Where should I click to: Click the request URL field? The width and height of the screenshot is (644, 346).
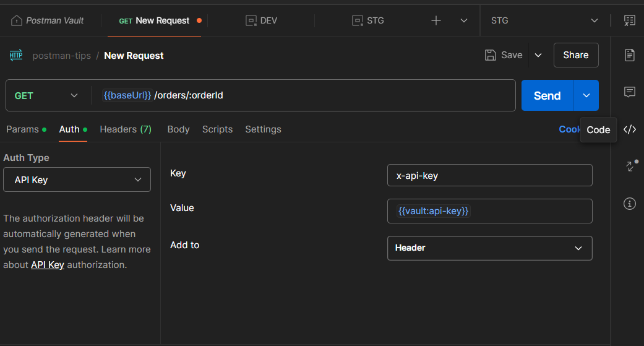304,95
